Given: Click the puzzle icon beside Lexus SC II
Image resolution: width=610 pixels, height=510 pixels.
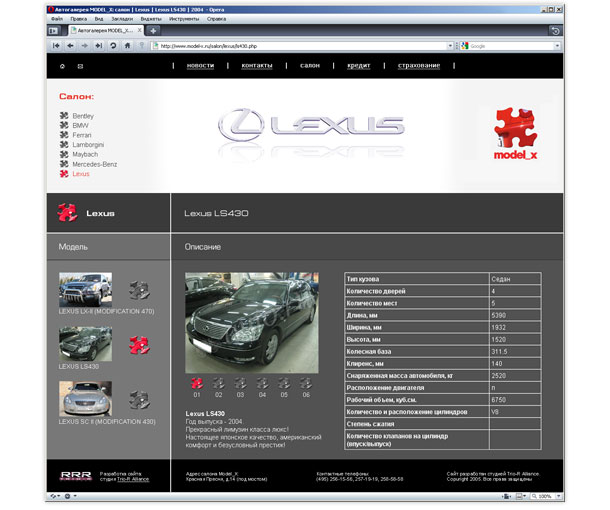Looking at the screenshot, I should pyautogui.click(x=139, y=400).
